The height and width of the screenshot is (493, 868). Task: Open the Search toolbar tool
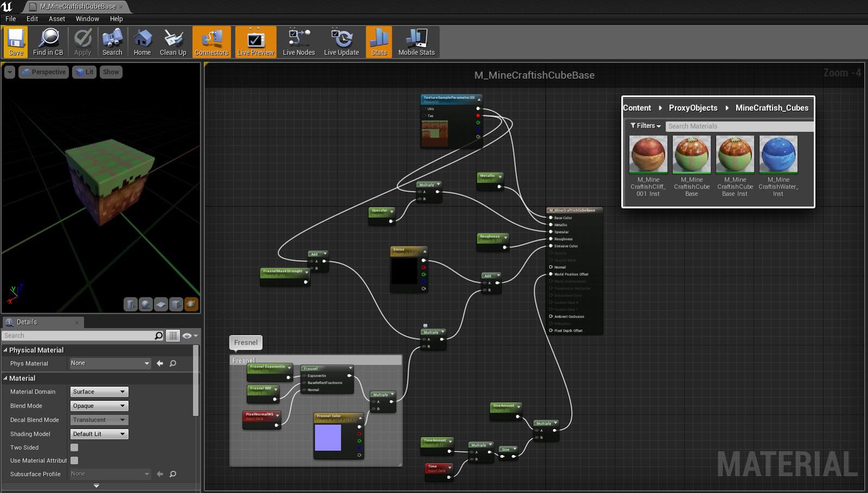(x=112, y=42)
